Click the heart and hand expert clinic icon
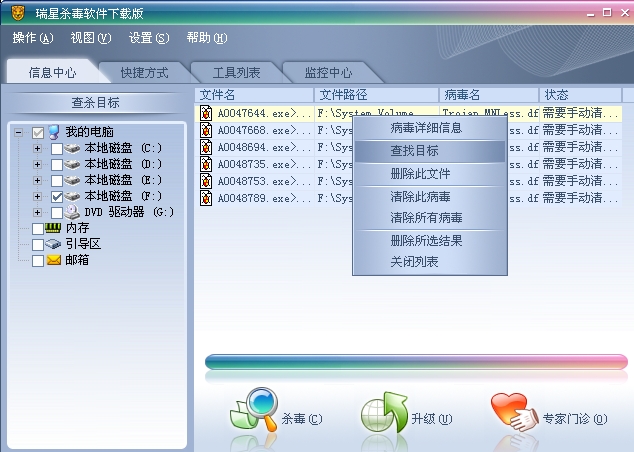This screenshot has width=634, height=452. [514, 412]
